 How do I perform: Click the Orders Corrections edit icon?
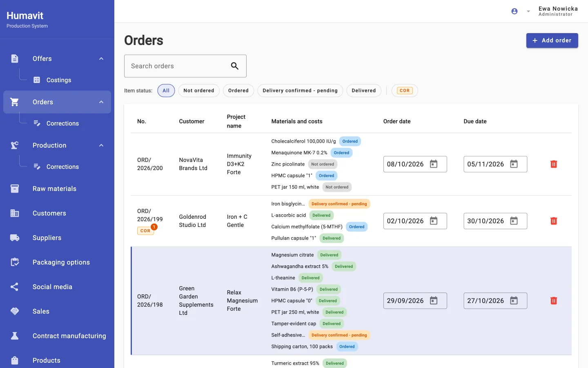click(37, 123)
